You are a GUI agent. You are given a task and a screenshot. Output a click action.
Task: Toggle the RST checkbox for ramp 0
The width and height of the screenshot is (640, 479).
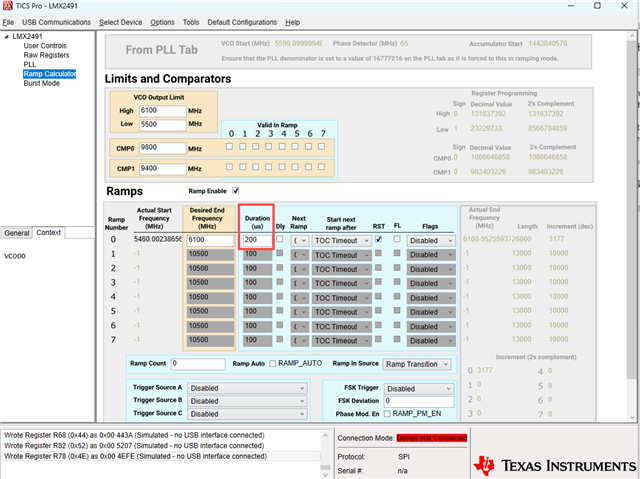[378, 240]
